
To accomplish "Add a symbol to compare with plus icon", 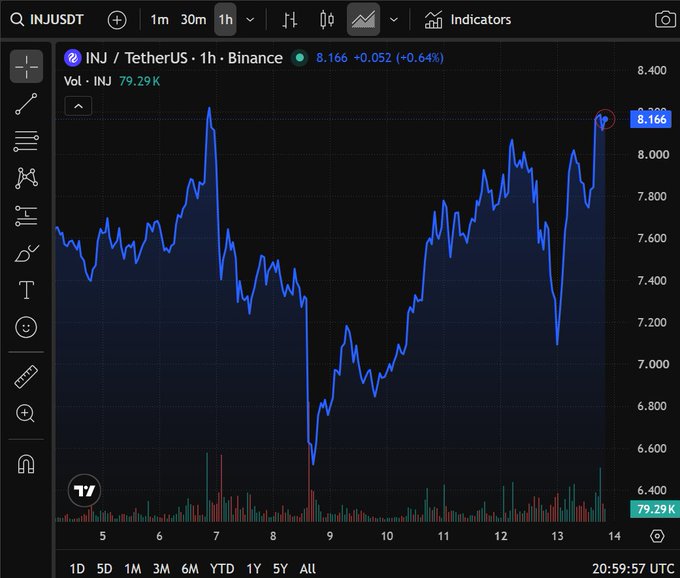I will 117,20.
